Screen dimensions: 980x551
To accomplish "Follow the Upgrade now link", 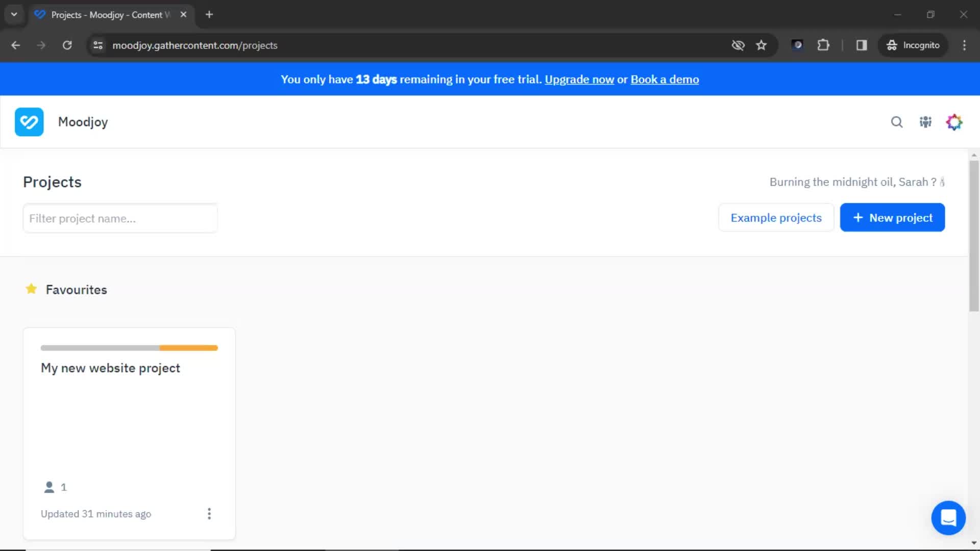I will tap(579, 80).
